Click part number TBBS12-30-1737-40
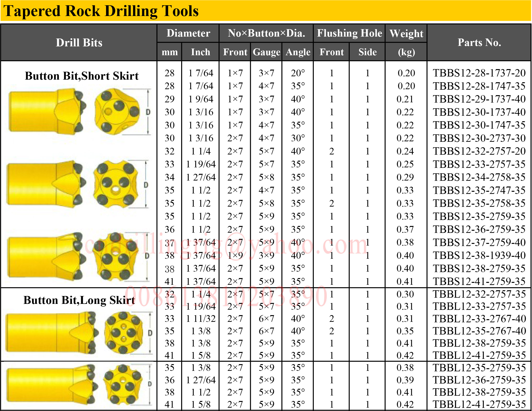532x411 pixels. click(479, 112)
